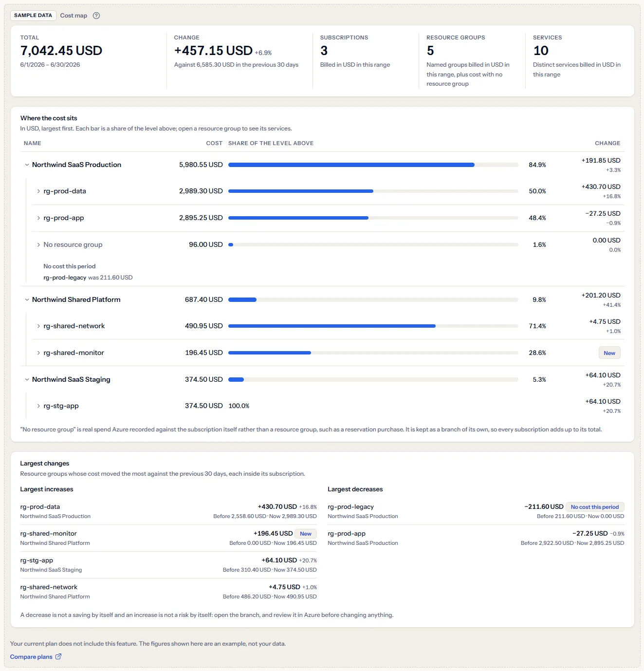Collapse the Northwind Shared Platform subscription
Screen dimensions: 644x671
point(27,299)
